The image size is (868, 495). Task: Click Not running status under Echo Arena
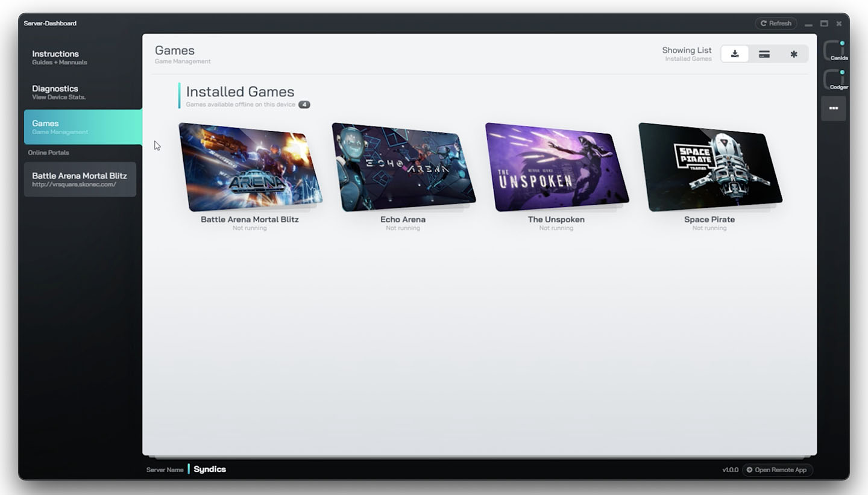coord(403,228)
